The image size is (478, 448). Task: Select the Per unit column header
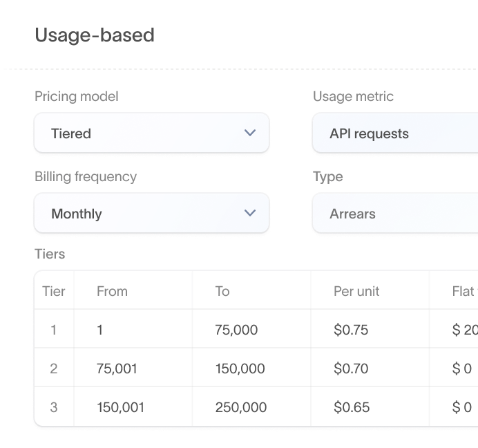coord(356,291)
